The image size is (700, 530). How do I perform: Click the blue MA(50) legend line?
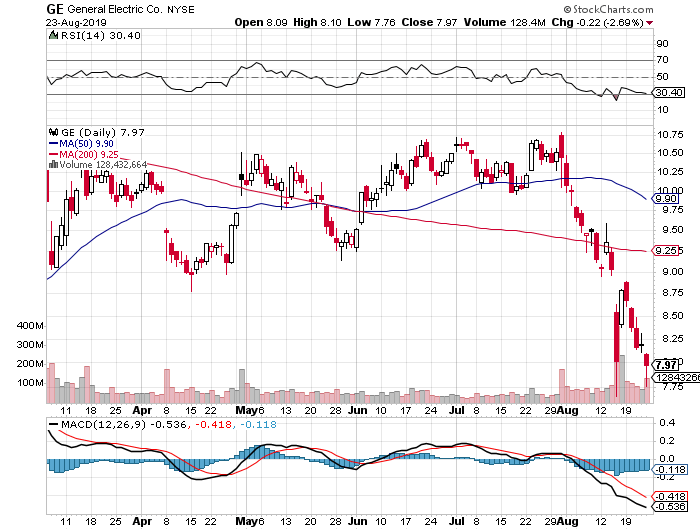point(53,144)
